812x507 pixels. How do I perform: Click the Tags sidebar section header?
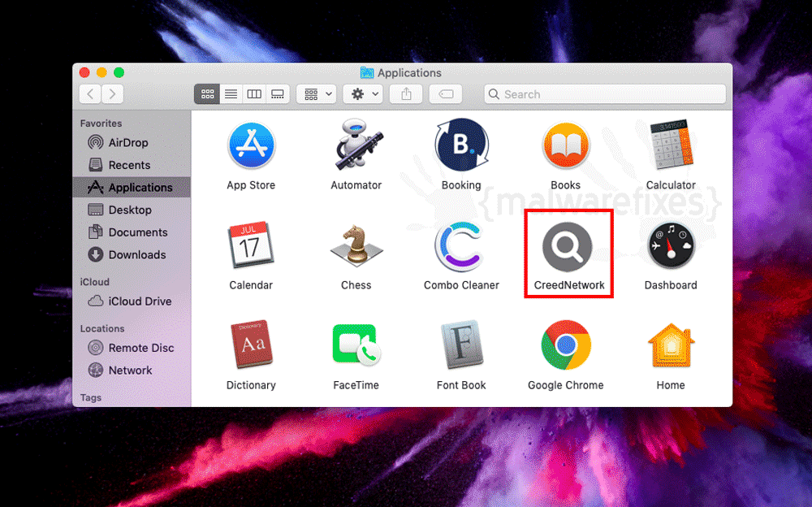click(x=91, y=397)
